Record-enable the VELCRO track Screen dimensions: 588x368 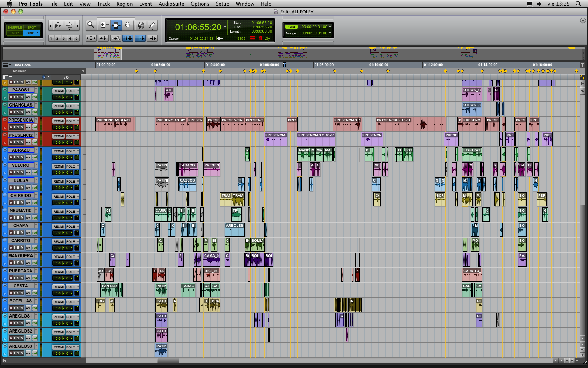[x=11, y=172]
